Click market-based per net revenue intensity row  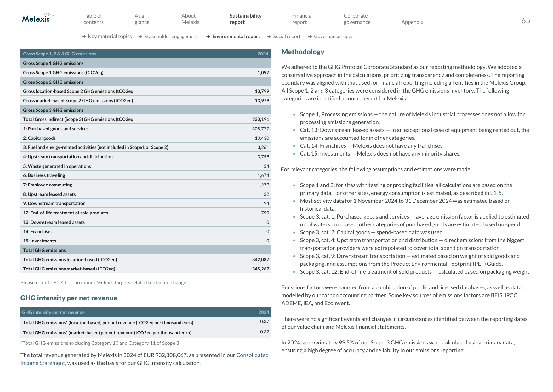[x=145, y=332]
